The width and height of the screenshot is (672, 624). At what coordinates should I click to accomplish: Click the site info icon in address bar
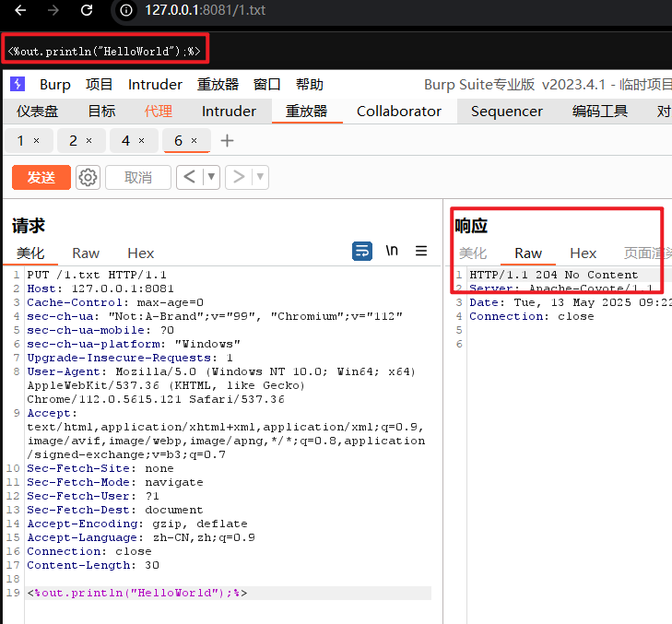[126, 10]
